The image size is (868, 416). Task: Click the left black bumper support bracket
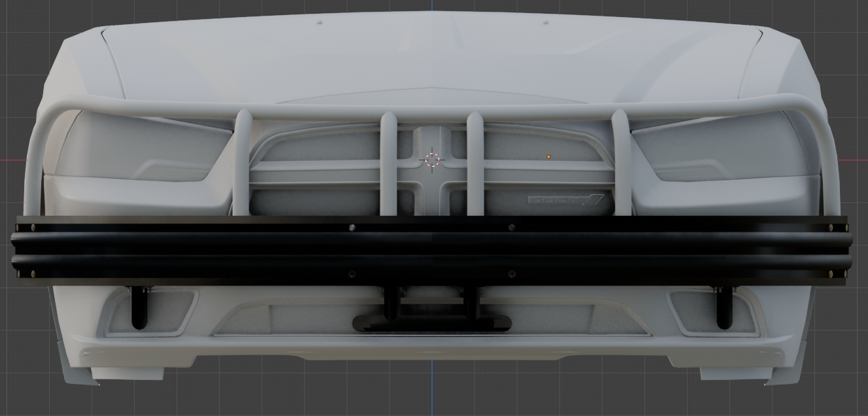[x=139, y=307]
